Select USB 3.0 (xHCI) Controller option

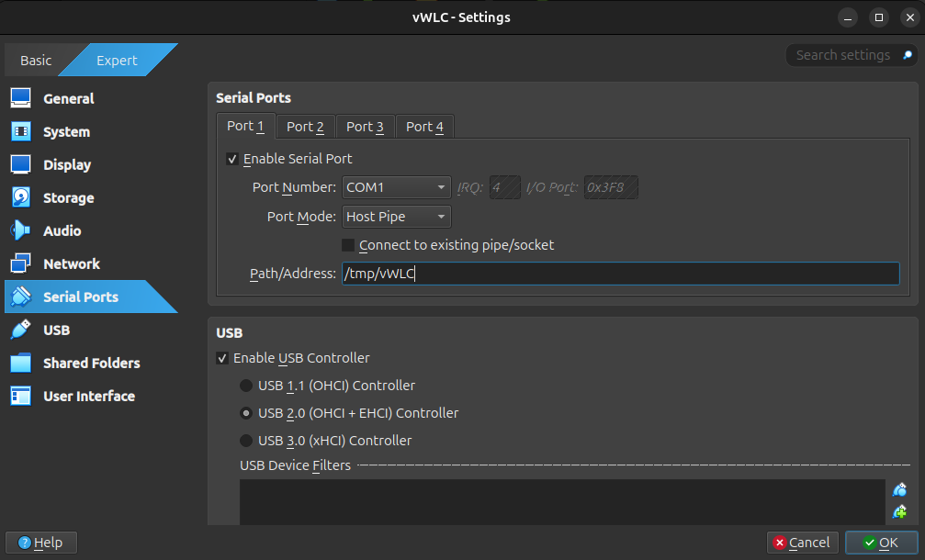click(x=246, y=441)
